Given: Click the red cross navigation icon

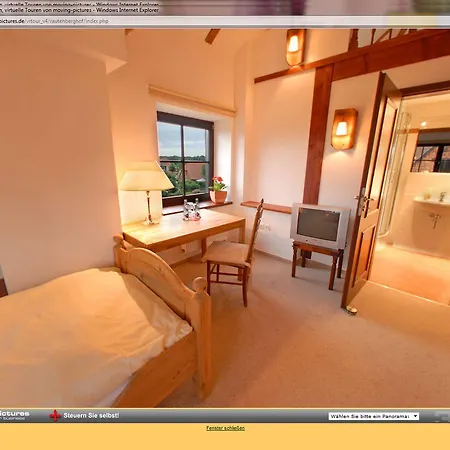Looking at the screenshot, I should tap(55, 416).
